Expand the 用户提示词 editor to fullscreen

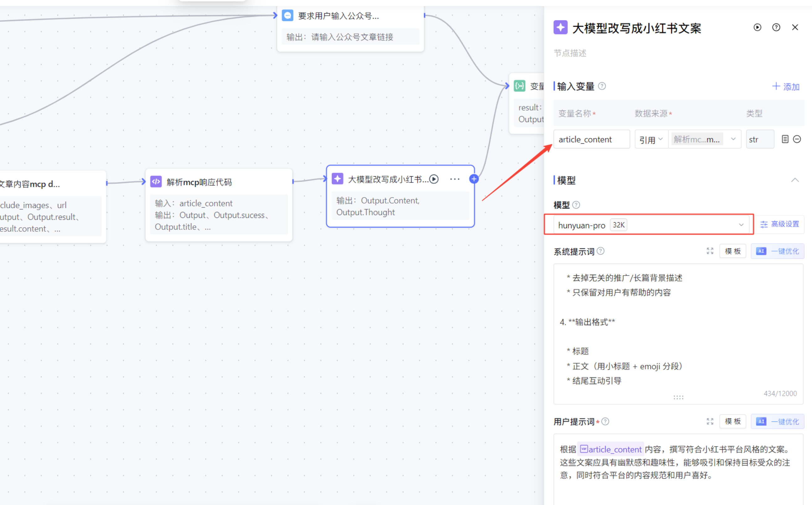(x=710, y=421)
